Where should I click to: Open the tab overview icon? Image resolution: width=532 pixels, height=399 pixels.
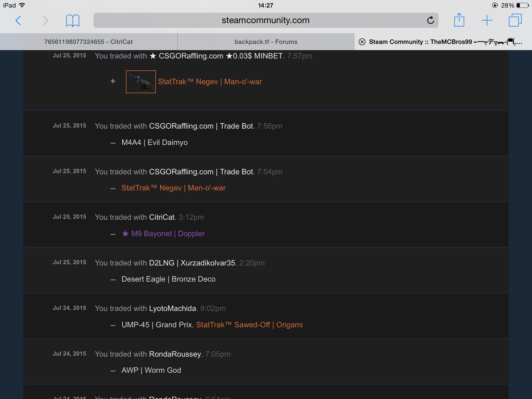(515, 20)
